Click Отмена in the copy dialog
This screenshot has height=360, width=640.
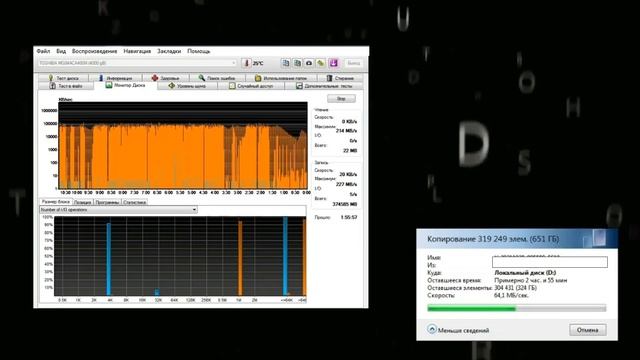pyautogui.click(x=588, y=330)
